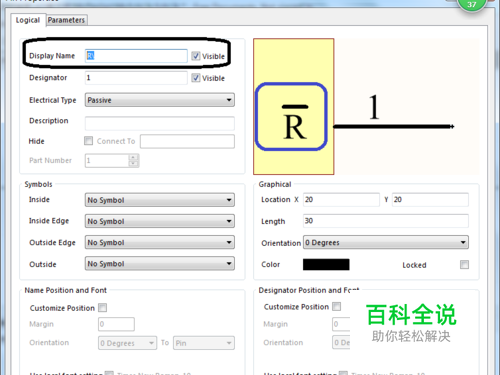Click the Name Margin field
The image size is (500, 375).
(x=116, y=324)
